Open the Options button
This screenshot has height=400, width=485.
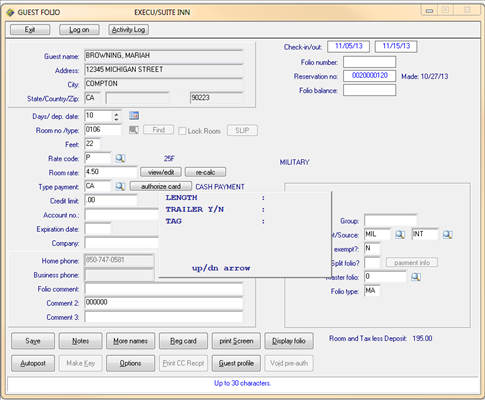pos(131,363)
